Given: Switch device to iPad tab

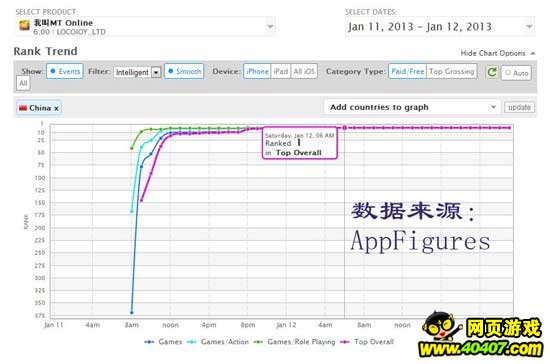Looking at the screenshot, I should (x=280, y=71).
